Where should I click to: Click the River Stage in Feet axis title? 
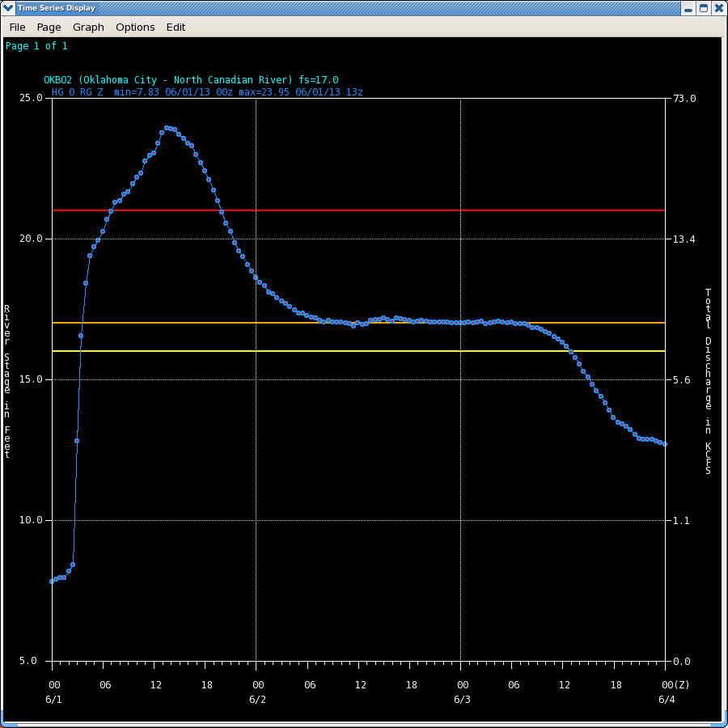click(x=7, y=382)
